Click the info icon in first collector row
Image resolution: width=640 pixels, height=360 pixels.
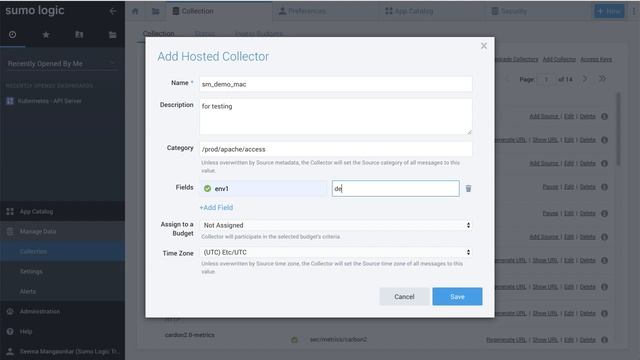pos(604,116)
